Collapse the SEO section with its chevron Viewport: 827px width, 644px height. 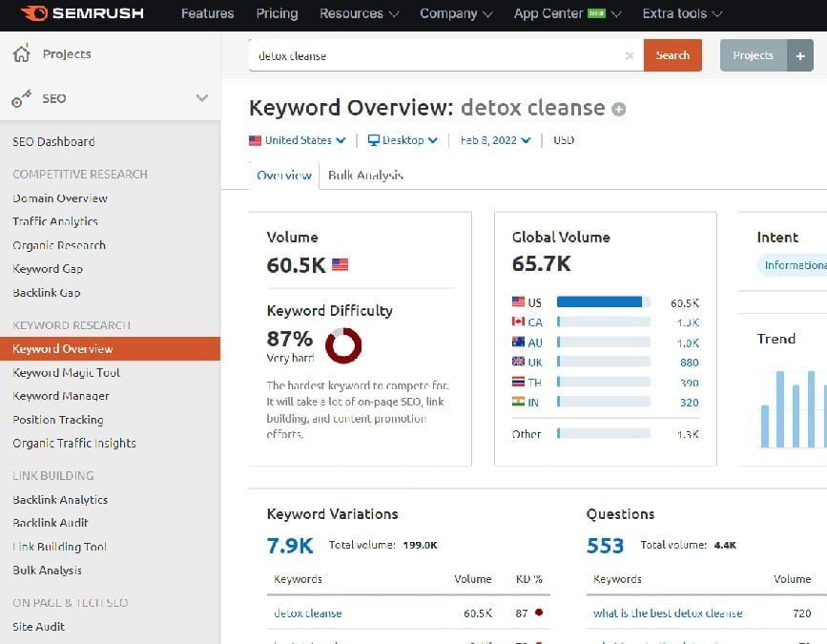pyautogui.click(x=201, y=97)
